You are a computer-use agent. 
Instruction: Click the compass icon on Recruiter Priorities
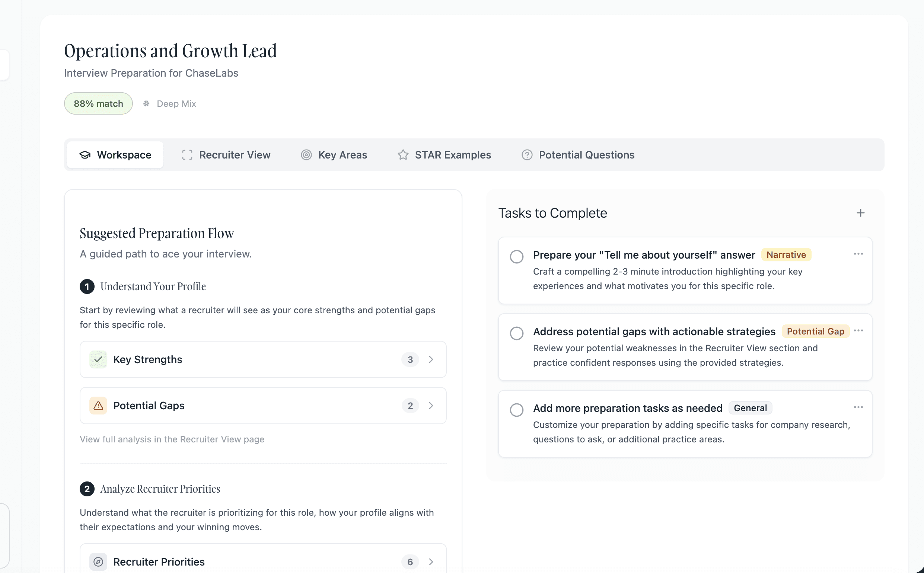(98, 561)
